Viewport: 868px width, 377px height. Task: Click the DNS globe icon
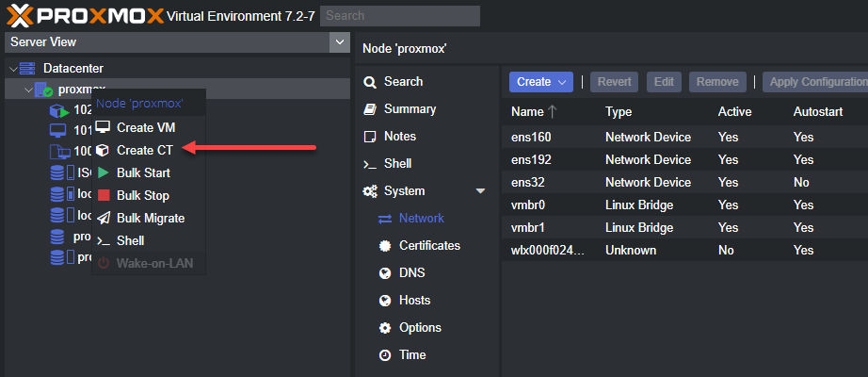[385, 273]
